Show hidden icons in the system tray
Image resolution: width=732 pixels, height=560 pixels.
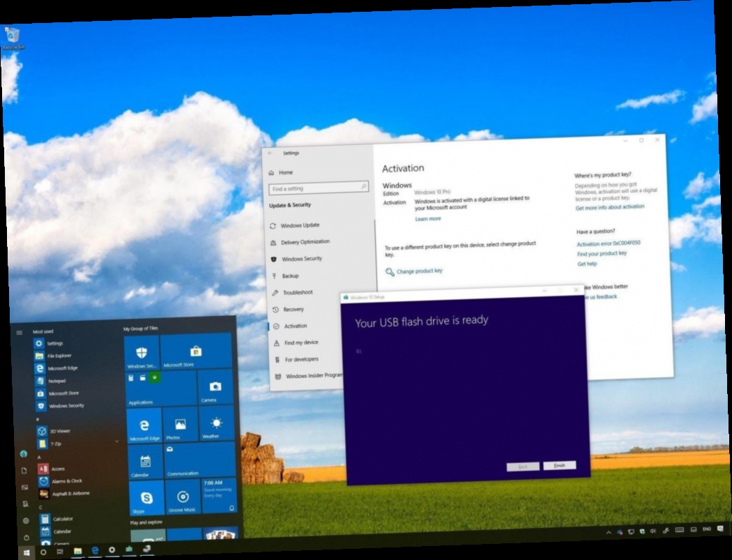(x=609, y=532)
